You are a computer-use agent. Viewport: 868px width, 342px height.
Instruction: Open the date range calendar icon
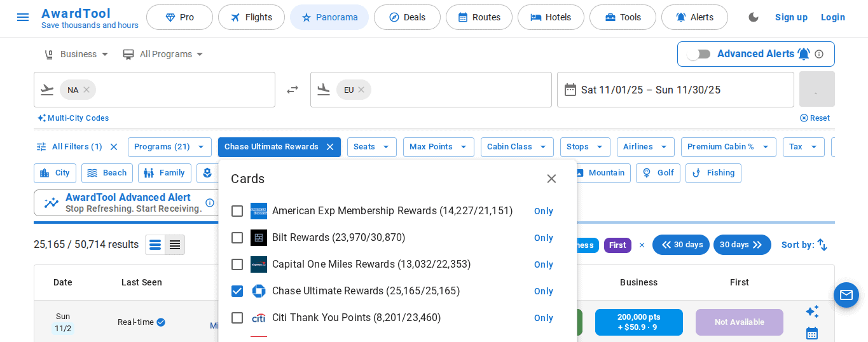[x=570, y=90]
